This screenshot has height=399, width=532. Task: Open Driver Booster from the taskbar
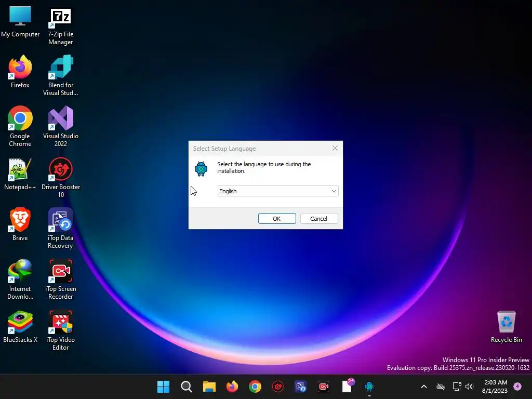pos(278,387)
